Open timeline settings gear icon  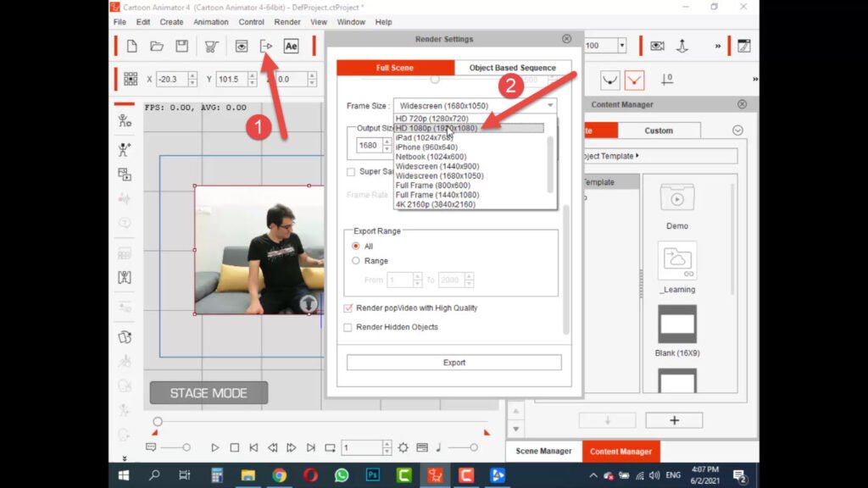pyautogui.click(x=403, y=447)
